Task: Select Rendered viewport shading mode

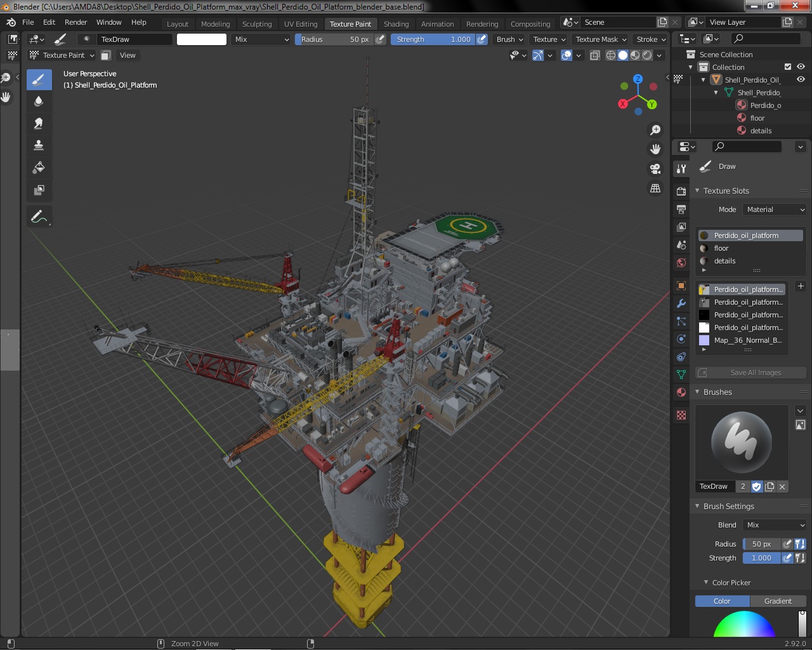Action: point(647,55)
